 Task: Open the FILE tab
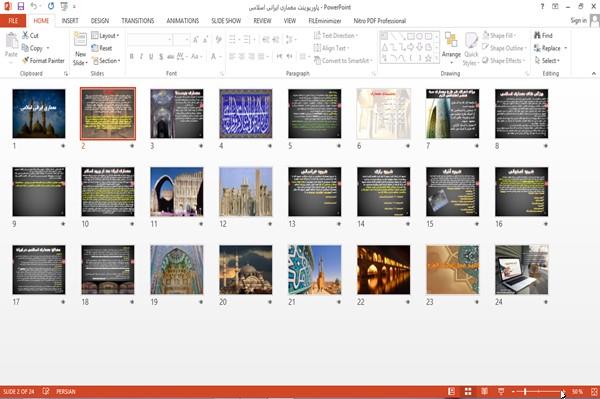pos(13,21)
